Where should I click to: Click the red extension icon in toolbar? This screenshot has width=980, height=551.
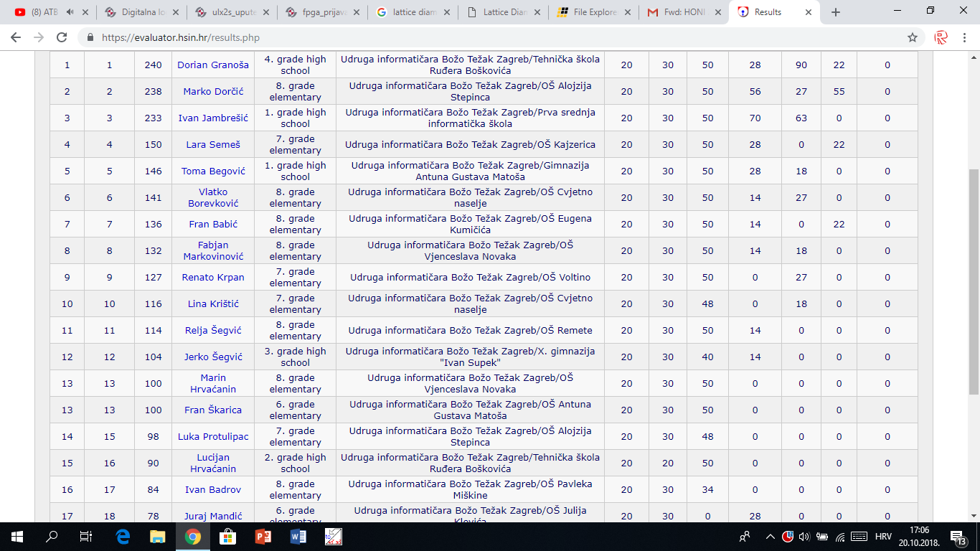click(941, 37)
